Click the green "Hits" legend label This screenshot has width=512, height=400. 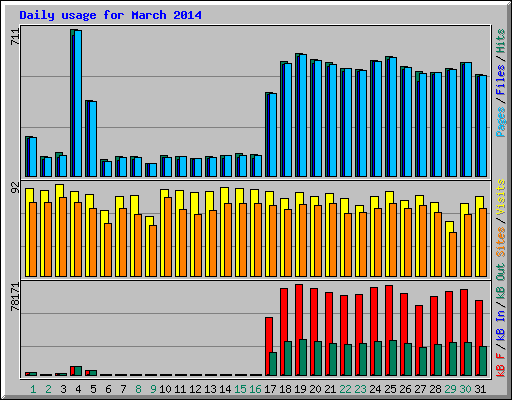pos(501,41)
